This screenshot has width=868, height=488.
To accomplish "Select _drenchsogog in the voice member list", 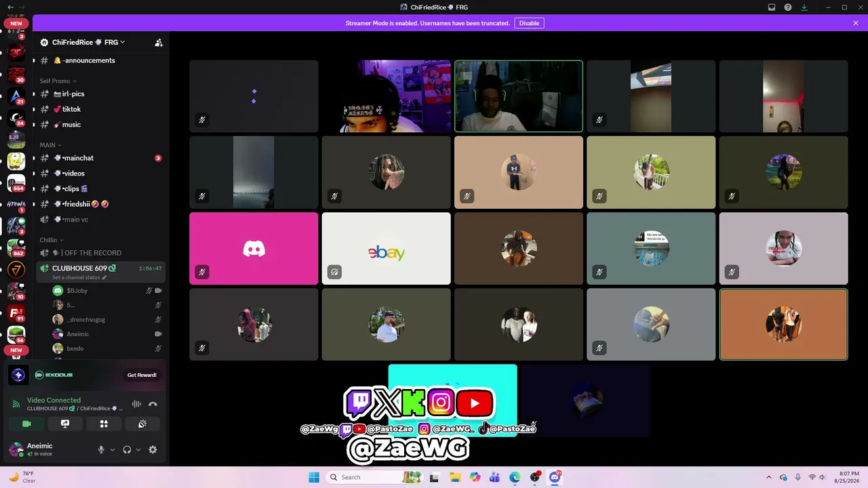I will (107, 319).
